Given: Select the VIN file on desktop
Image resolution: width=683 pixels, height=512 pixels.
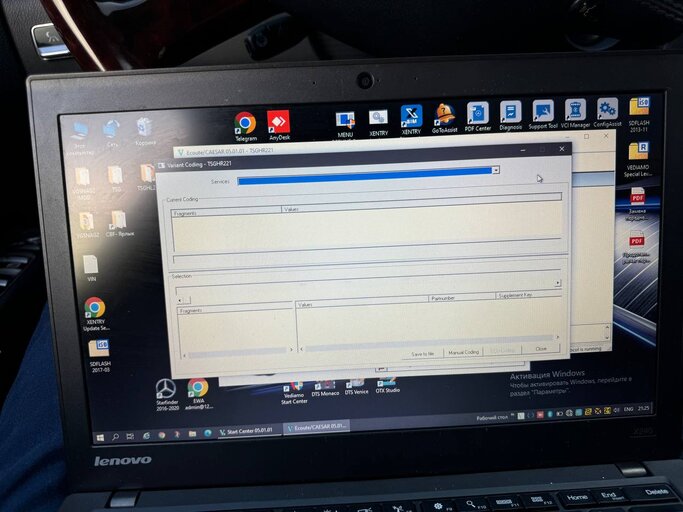Looking at the screenshot, I should point(91,268).
